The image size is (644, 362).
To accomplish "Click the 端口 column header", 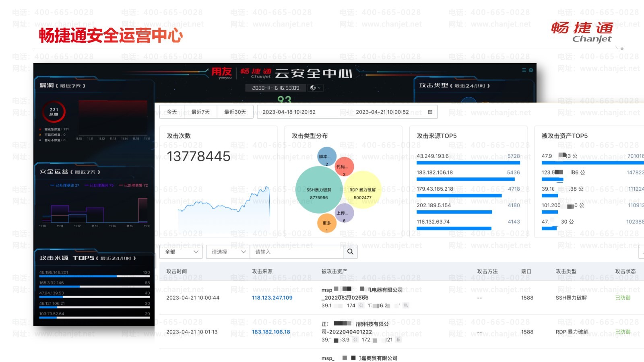I will click(526, 271).
